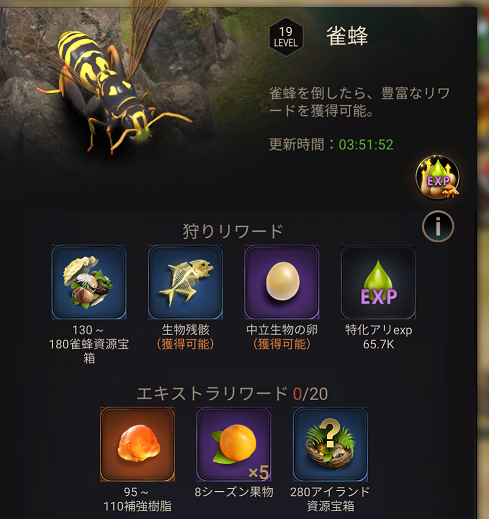The height and width of the screenshot is (519, 489).
Task: Tap the hornet description text
Action: [359, 102]
